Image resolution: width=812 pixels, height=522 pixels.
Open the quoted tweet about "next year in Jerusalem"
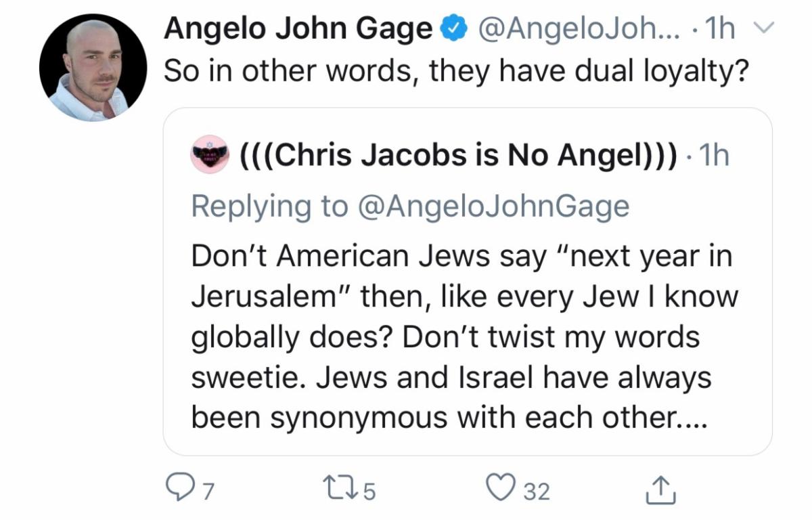pos(467,339)
